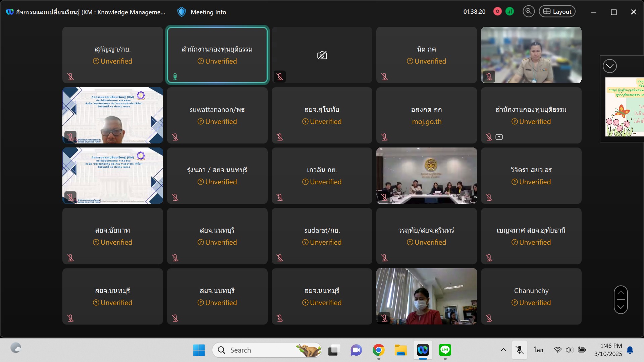Viewport: 644px width, 362px height.
Task: Click the shared presentation thumbnail with the butterfly
Action: 624,107
